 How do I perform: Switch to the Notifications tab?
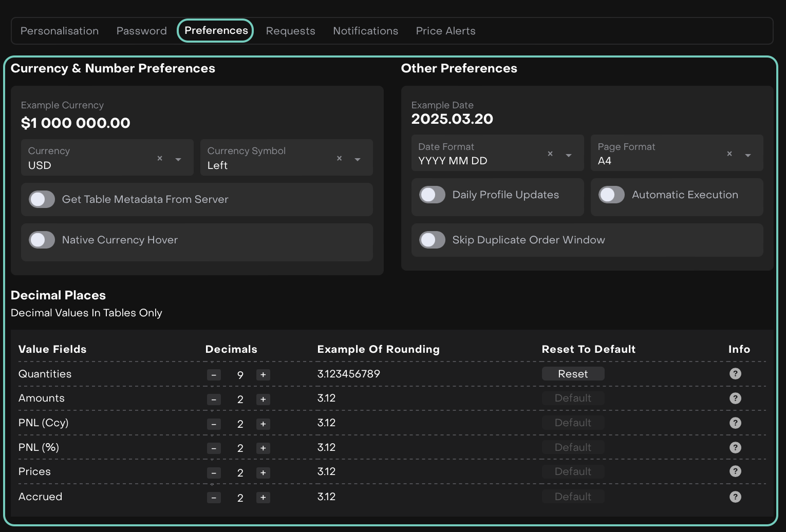pyautogui.click(x=365, y=31)
